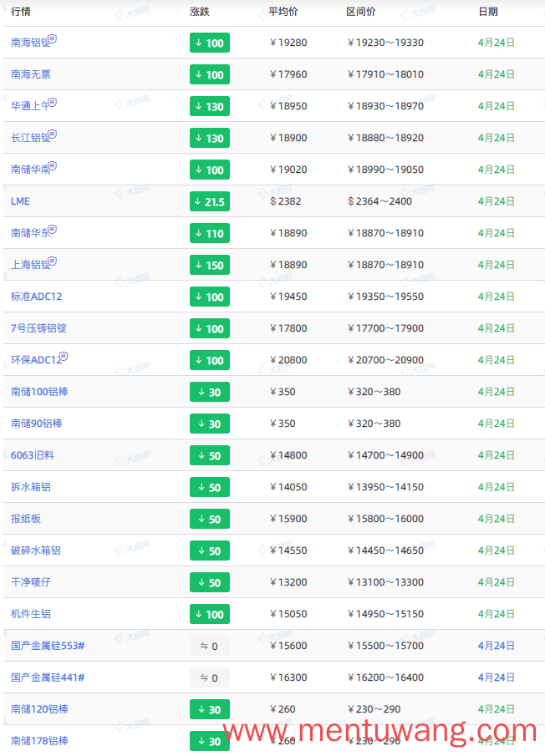This screenshot has height=756, width=545.
Task: Click the info badge next to 华通上午
Action: click(x=53, y=102)
